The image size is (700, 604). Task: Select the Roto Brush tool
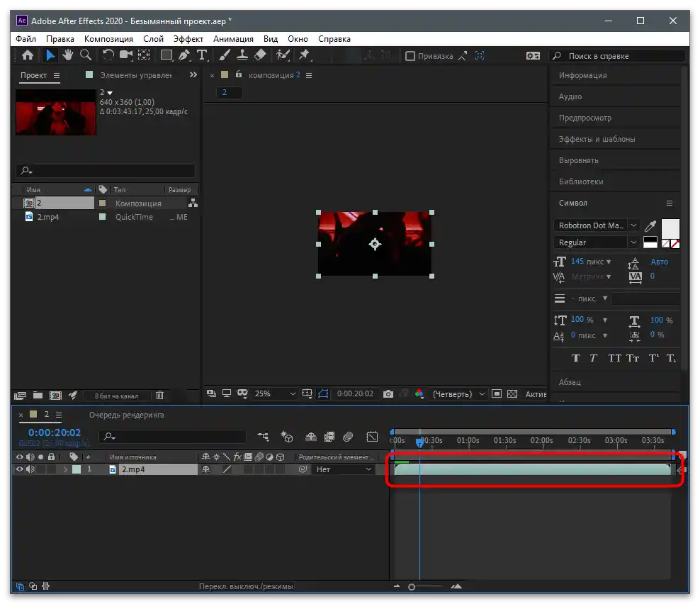pos(283,55)
